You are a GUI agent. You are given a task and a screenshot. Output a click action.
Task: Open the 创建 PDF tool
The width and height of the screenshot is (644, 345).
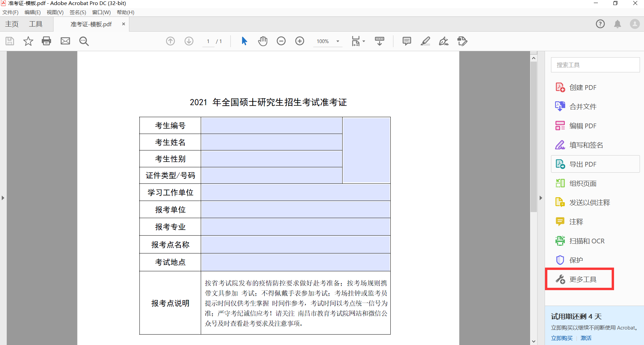pos(595,88)
